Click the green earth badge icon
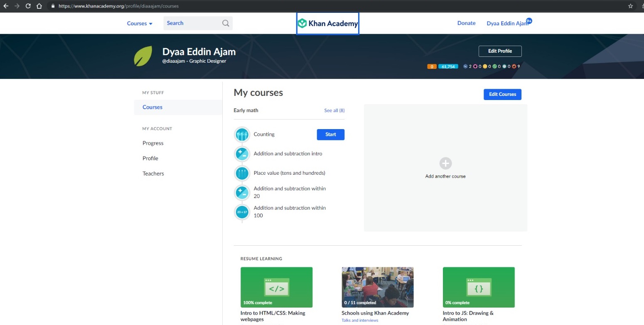Viewport: 644px width, 325px height. pyautogui.click(x=494, y=66)
